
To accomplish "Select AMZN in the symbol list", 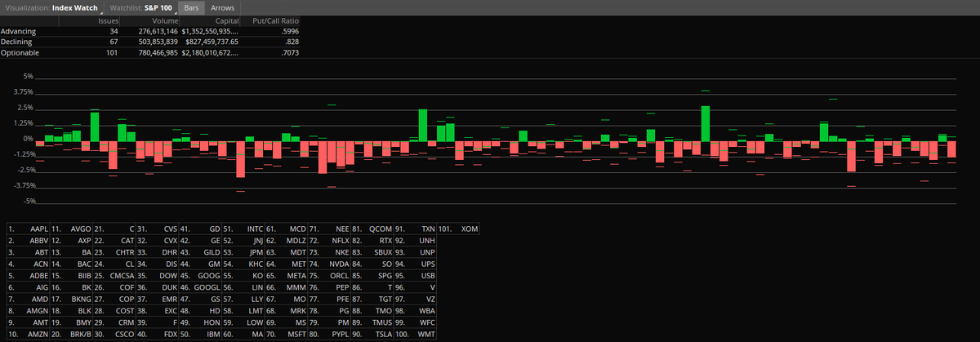I will coord(39,334).
